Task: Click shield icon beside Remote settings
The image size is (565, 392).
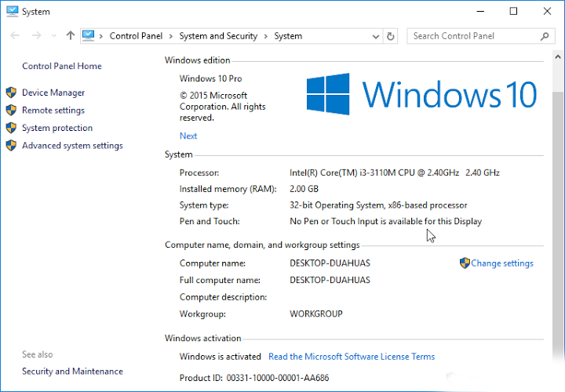Action: (x=11, y=110)
